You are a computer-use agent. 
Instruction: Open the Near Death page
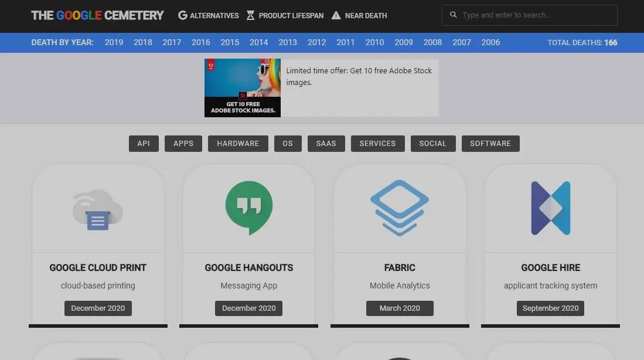pyautogui.click(x=366, y=16)
